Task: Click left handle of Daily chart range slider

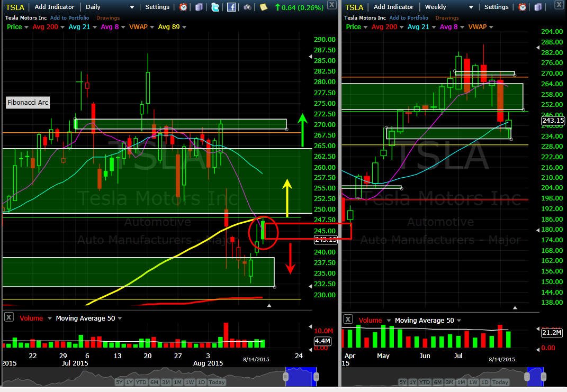Action: tap(286, 377)
